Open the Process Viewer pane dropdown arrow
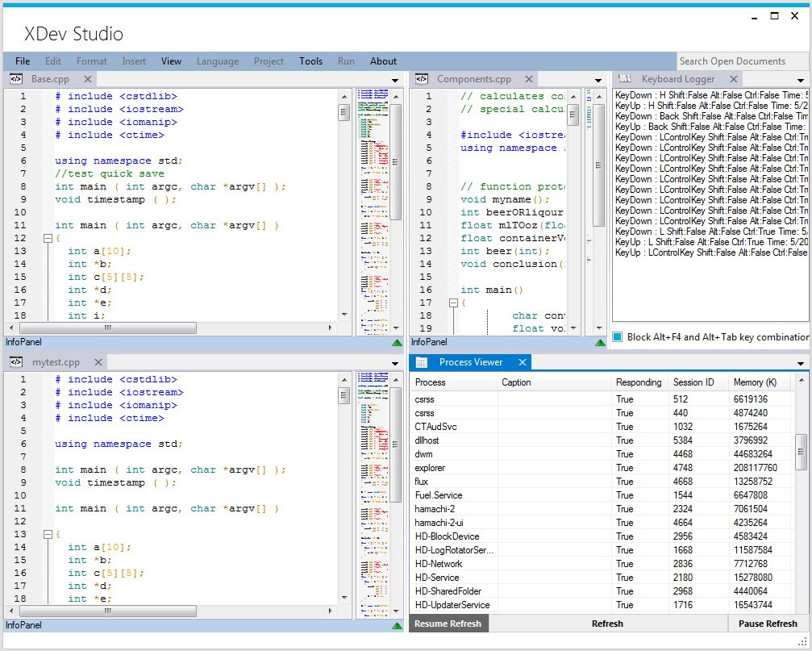 [x=800, y=363]
